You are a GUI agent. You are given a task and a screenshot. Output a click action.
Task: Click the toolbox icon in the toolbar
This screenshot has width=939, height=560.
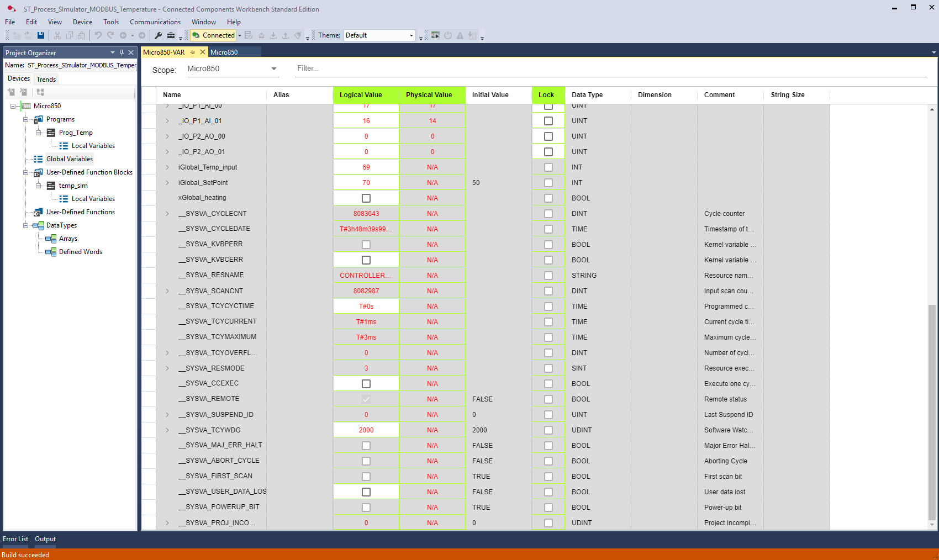coord(171,35)
